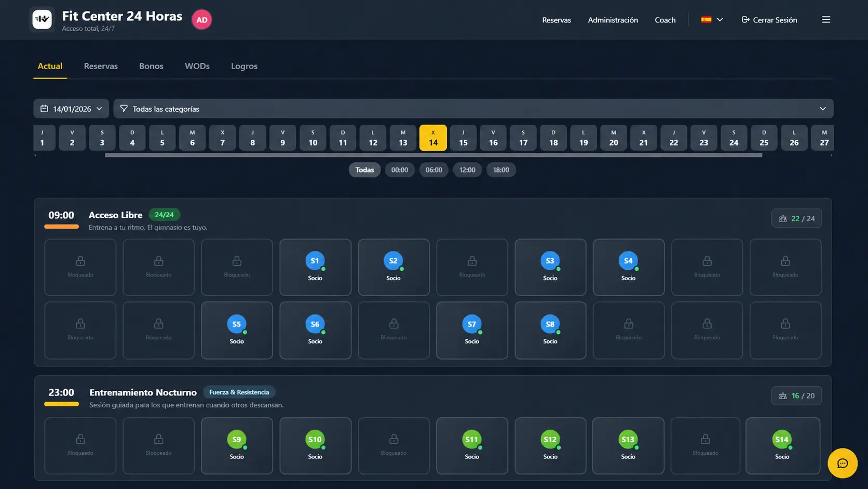Select member S6 slot avatar
Screen dimensions: 868x489
[315, 324]
